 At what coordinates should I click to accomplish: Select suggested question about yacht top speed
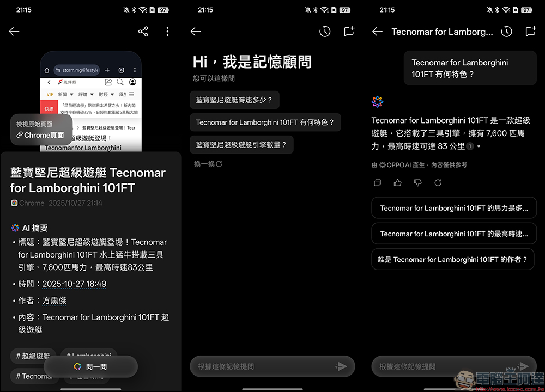234,100
